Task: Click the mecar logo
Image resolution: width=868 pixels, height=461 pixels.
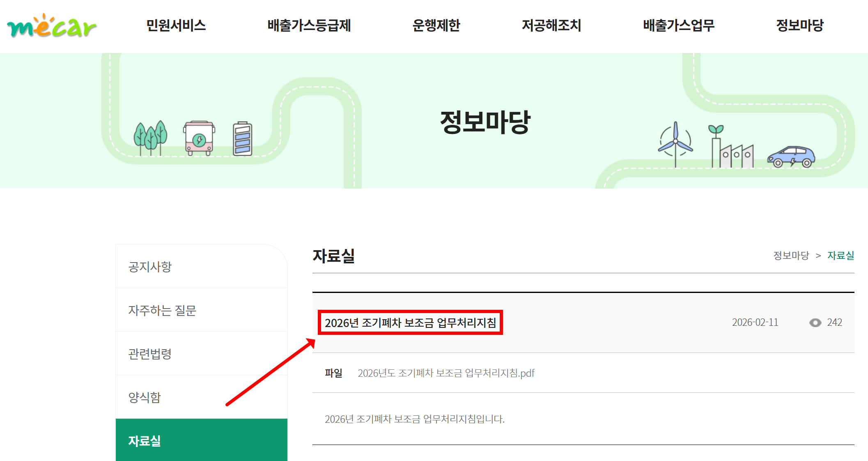Action: 52,26
